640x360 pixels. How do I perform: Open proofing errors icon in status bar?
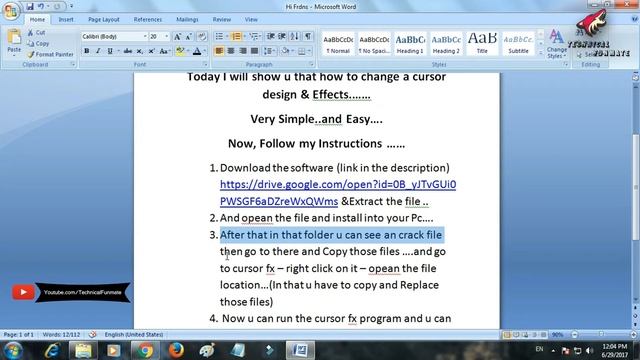[93, 334]
